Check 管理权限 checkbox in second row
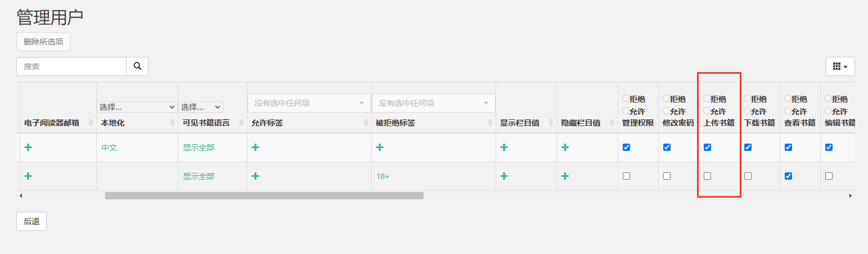 click(x=627, y=176)
